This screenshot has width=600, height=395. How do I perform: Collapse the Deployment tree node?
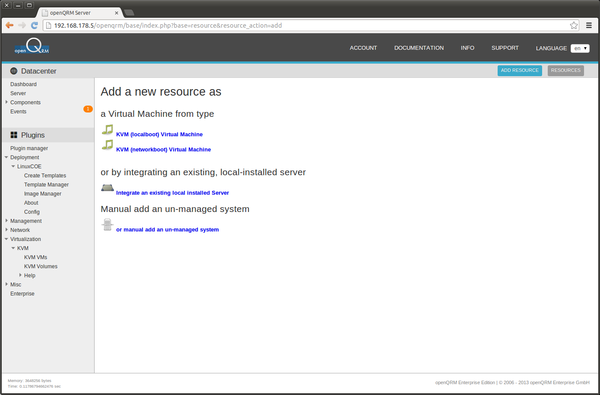pos(7,157)
